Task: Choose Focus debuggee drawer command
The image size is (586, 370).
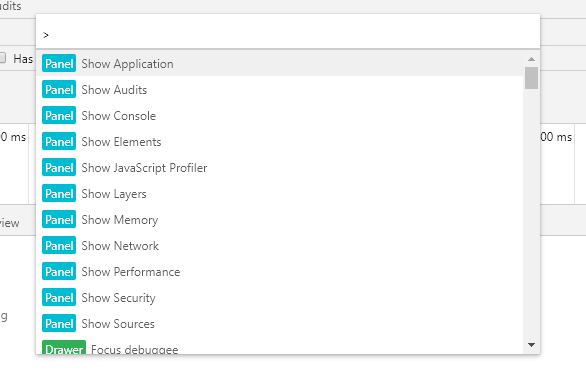Action: (x=280, y=346)
